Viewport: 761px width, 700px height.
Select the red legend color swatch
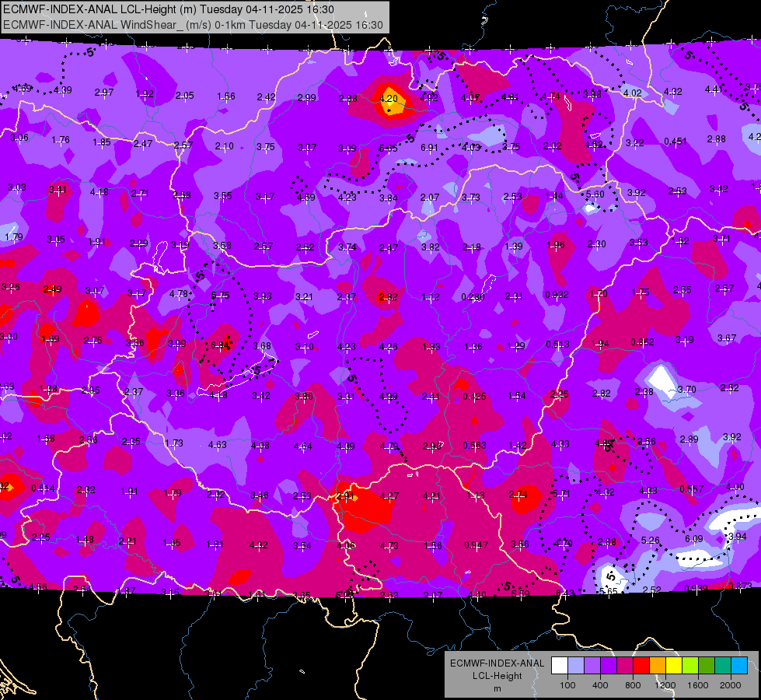click(x=641, y=666)
